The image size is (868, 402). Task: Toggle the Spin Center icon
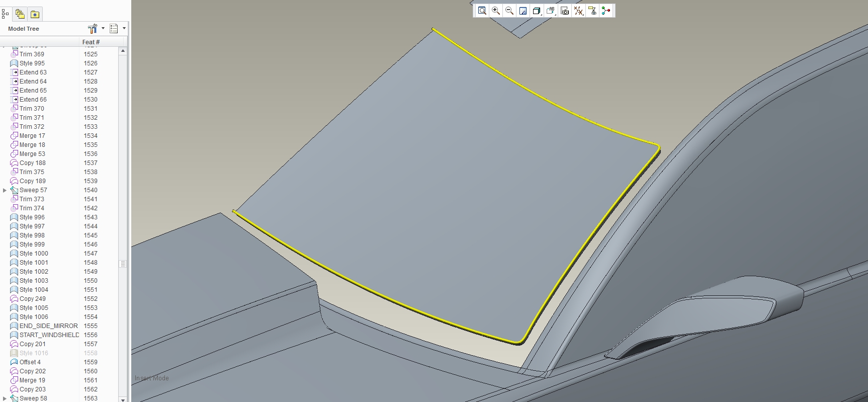606,11
